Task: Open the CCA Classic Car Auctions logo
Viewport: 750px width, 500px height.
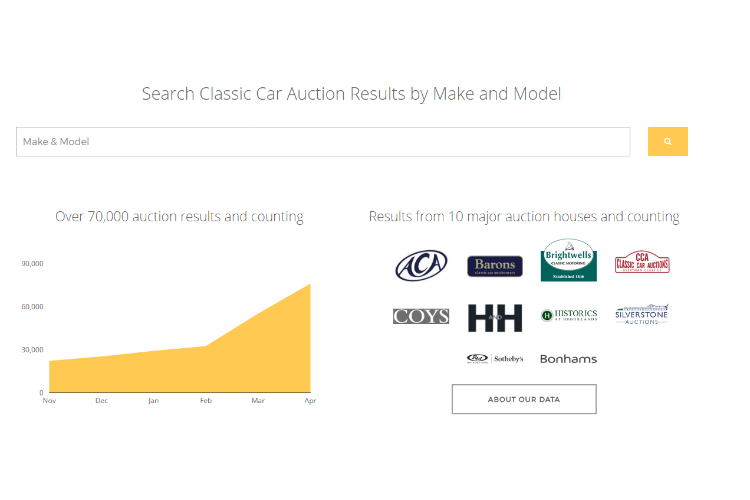Action: pyautogui.click(x=642, y=262)
